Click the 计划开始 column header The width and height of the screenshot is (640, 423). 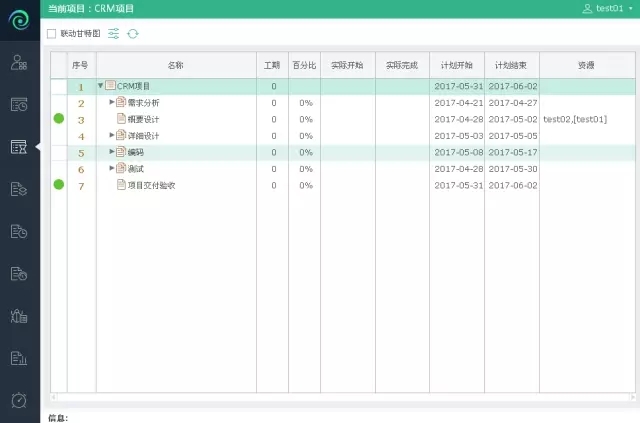[x=457, y=65]
